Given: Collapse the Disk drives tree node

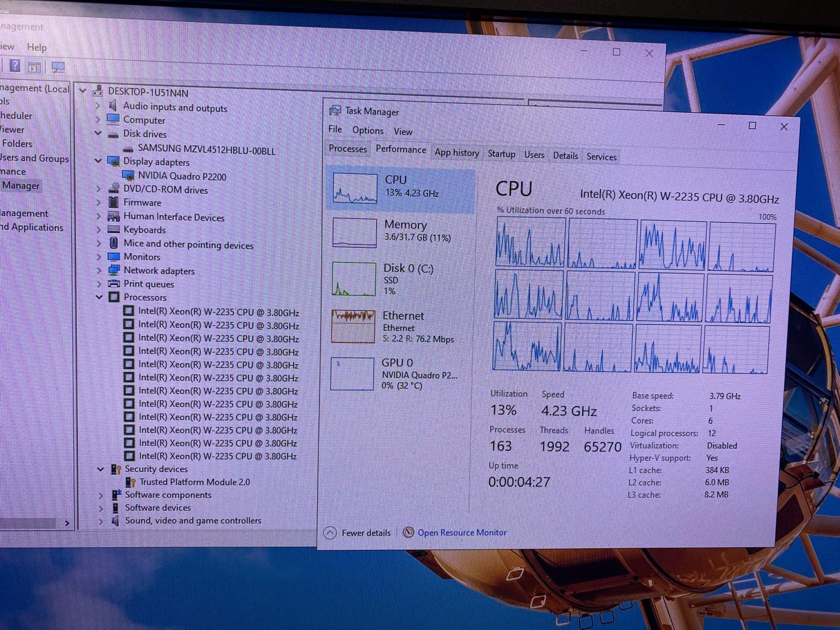Looking at the screenshot, I should click(98, 133).
